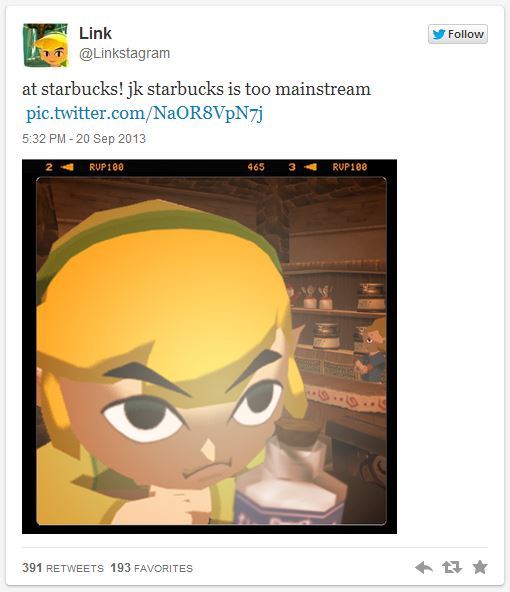
Task: Click the display name Link
Action: (x=95, y=33)
